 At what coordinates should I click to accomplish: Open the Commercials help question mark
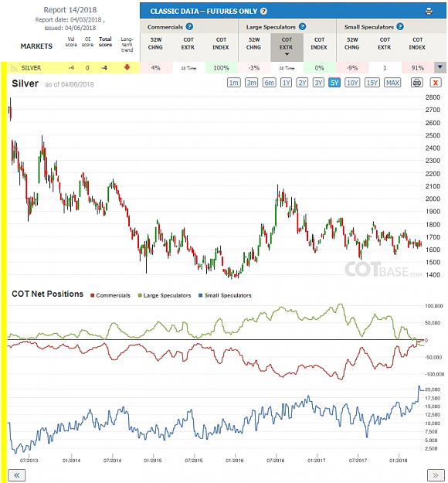pos(189,27)
